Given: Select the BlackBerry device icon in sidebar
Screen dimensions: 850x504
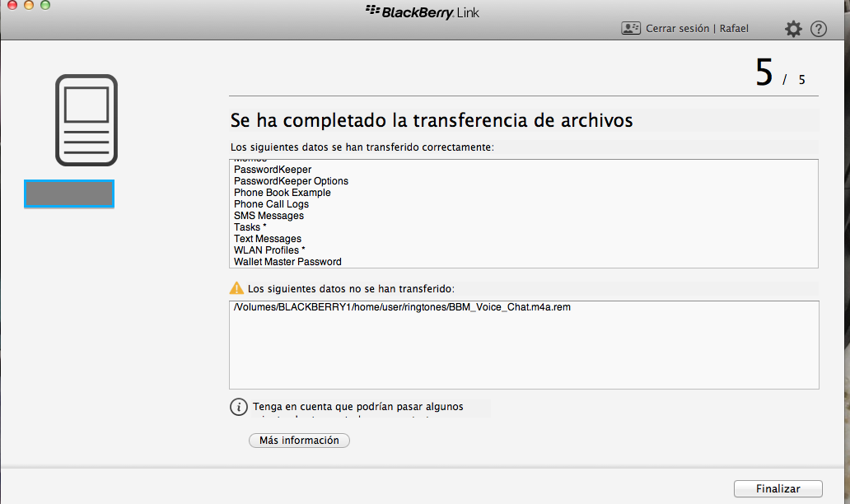Looking at the screenshot, I should tap(86, 120).
